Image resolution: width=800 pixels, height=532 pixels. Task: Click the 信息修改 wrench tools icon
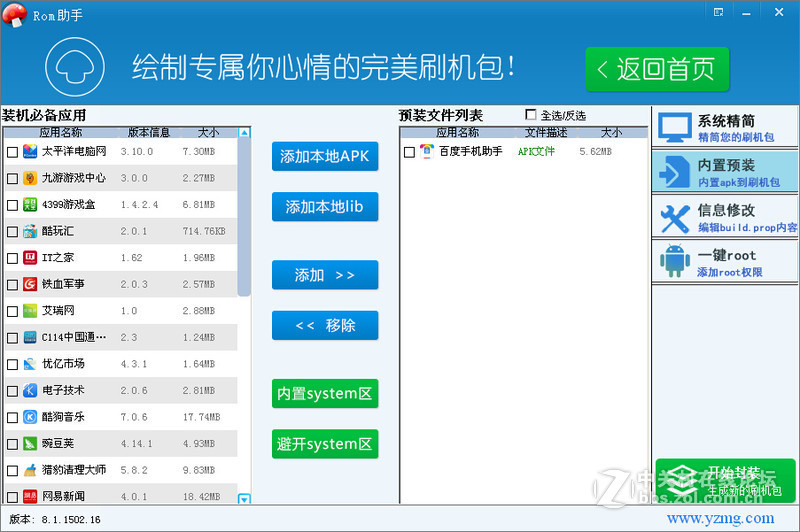pyautogui.click(x=674, y=218)
